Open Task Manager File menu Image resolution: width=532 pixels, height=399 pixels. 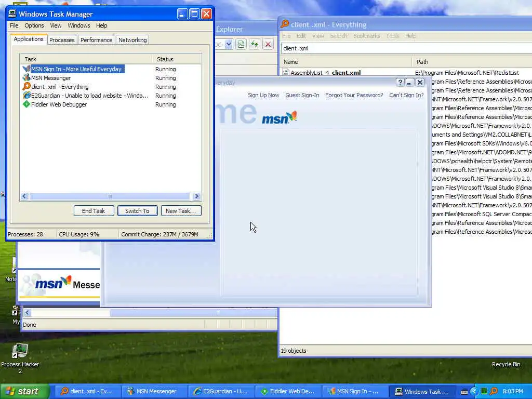pyautogui.click(x=14, y=25)
